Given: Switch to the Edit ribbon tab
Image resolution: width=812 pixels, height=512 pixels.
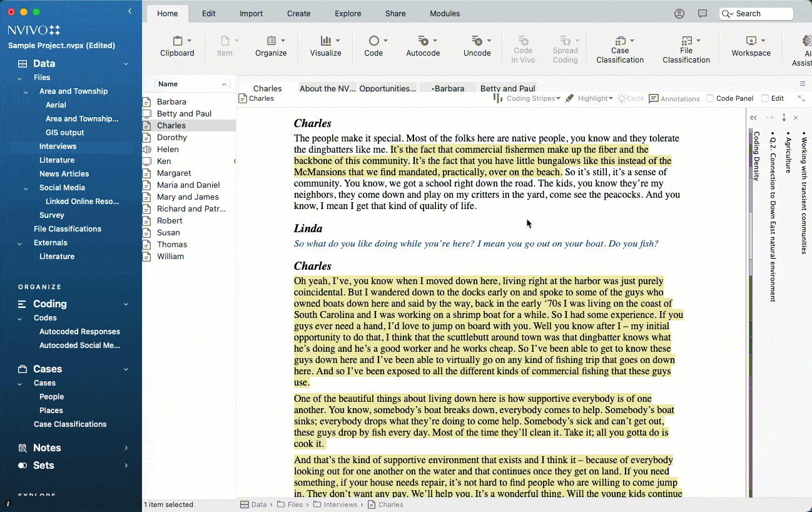Looking at the screenshot, I should point(209,13).
